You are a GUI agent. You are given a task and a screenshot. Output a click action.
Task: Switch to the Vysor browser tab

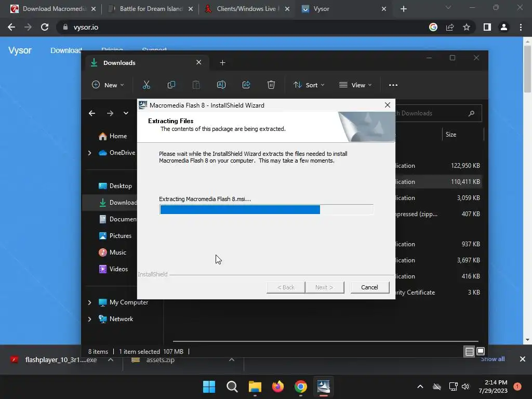coord(344,9)
